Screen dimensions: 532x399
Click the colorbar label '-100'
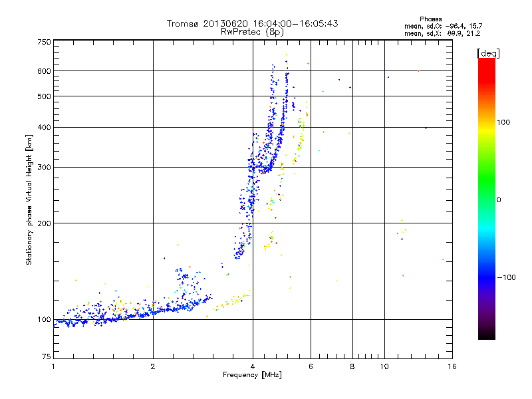[x=506, y=277]
